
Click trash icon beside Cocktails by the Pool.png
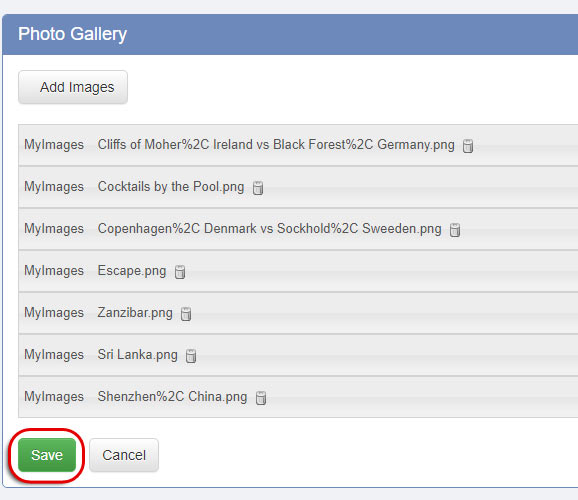(258, 188)
